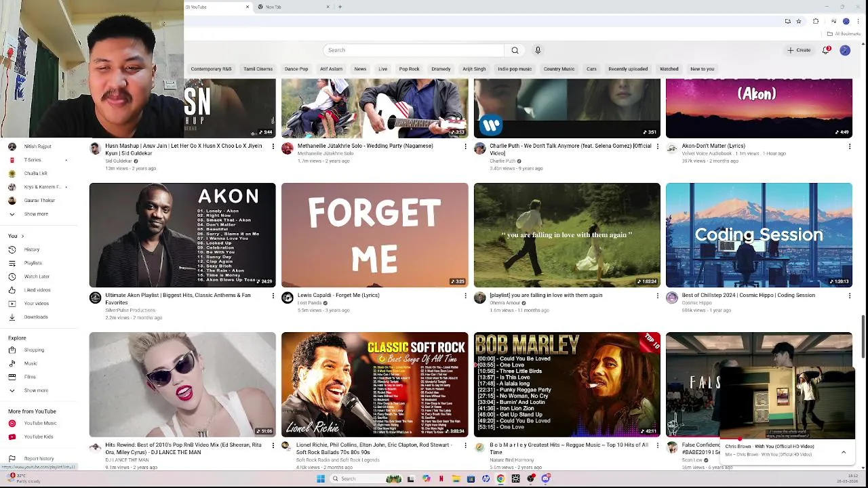Click the miniplayer red progress bar
Screen dimensions: 868x488
click(x=787, y=439)
